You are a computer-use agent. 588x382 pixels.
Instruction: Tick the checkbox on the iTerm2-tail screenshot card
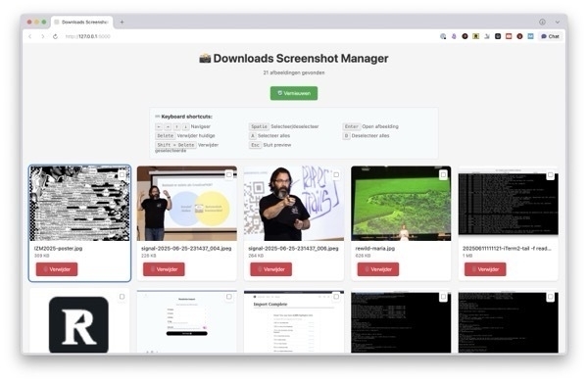pos(550,174)
